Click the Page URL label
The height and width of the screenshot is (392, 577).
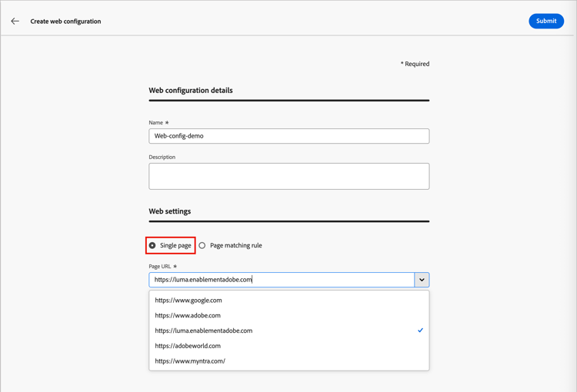coord(160,267)
